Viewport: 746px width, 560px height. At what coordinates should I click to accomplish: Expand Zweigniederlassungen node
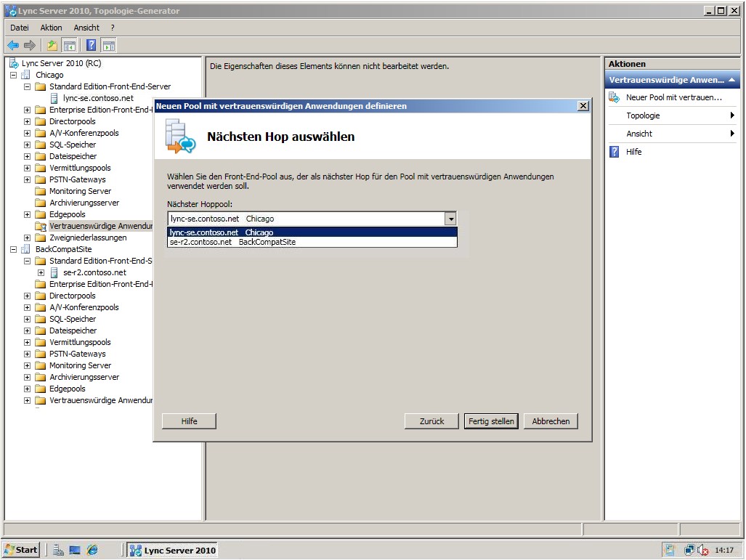pyautogui.click(x=27, y=238)
